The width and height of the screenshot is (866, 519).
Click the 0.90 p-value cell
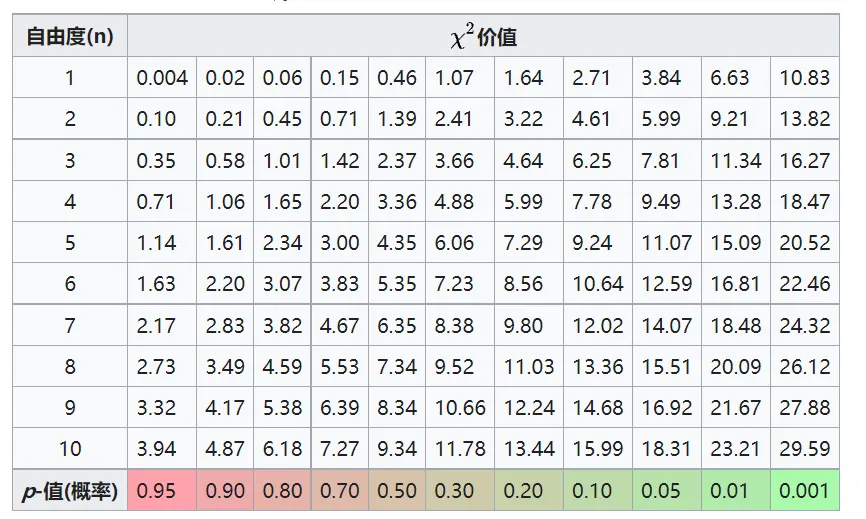coord(225,491)
